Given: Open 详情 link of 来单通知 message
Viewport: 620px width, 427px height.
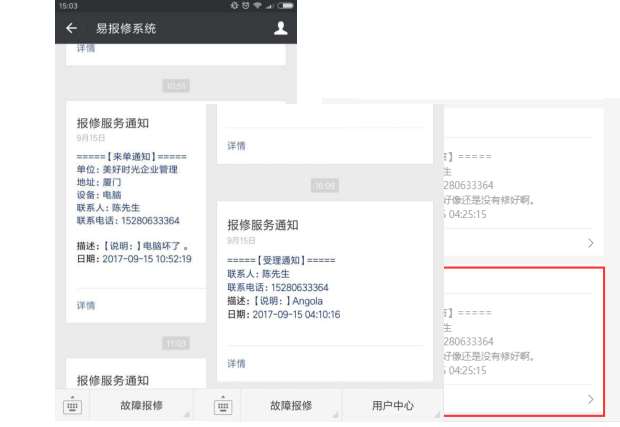Looking at the screenshot, I should (x=86, y=305).
